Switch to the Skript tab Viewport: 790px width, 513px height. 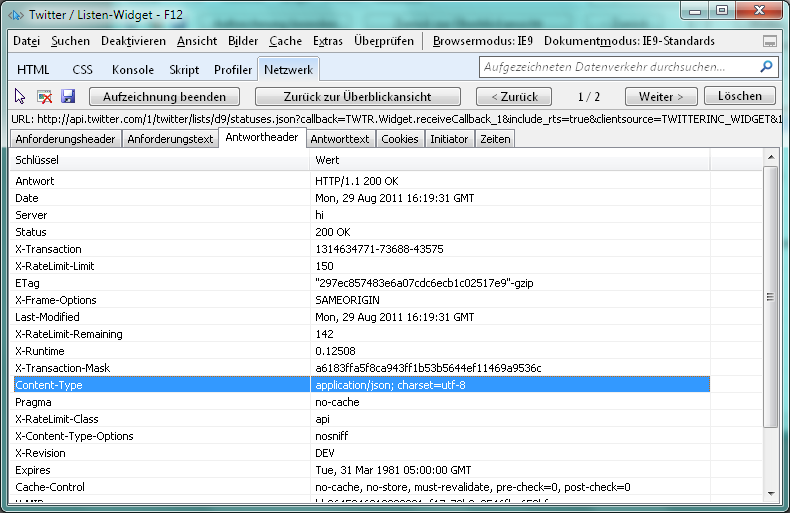tap(184, 70)
